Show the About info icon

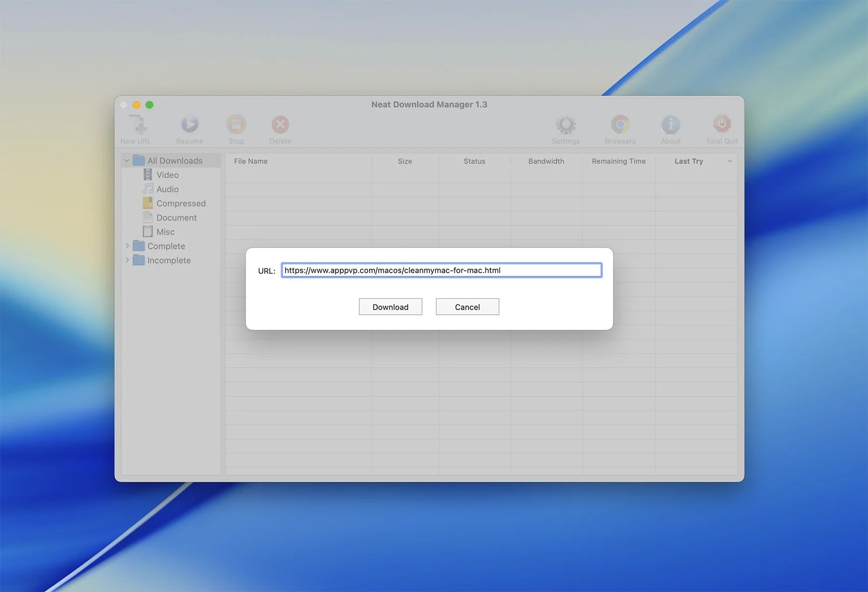coord(670,125)
